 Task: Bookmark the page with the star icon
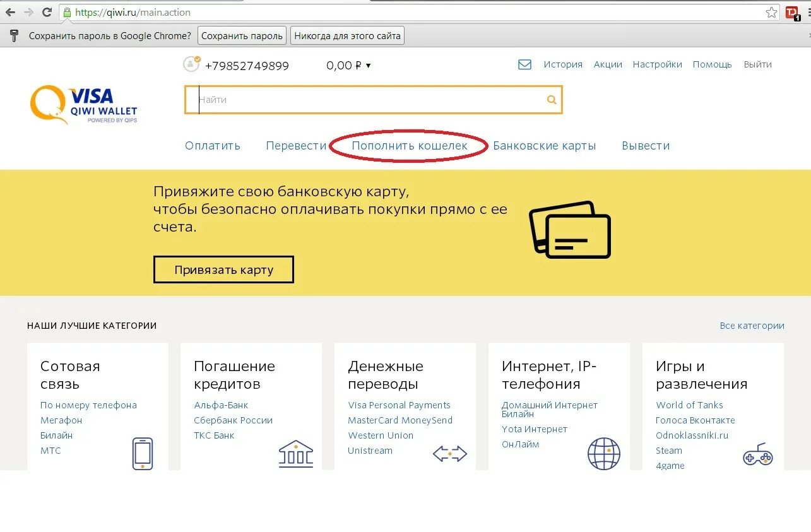(x=771, y=12)
